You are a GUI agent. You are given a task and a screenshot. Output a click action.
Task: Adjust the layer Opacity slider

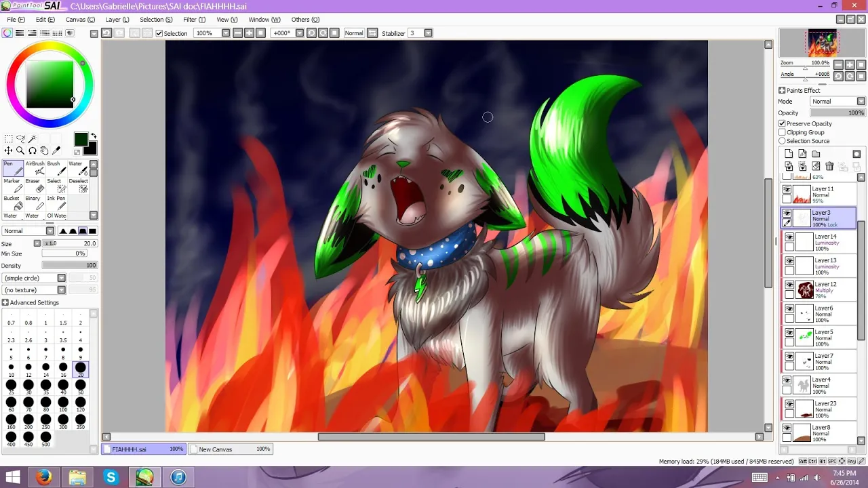coord(838,113)
